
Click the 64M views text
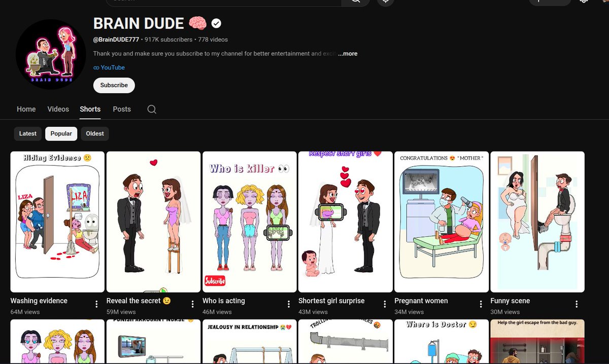tap(25, 312)
